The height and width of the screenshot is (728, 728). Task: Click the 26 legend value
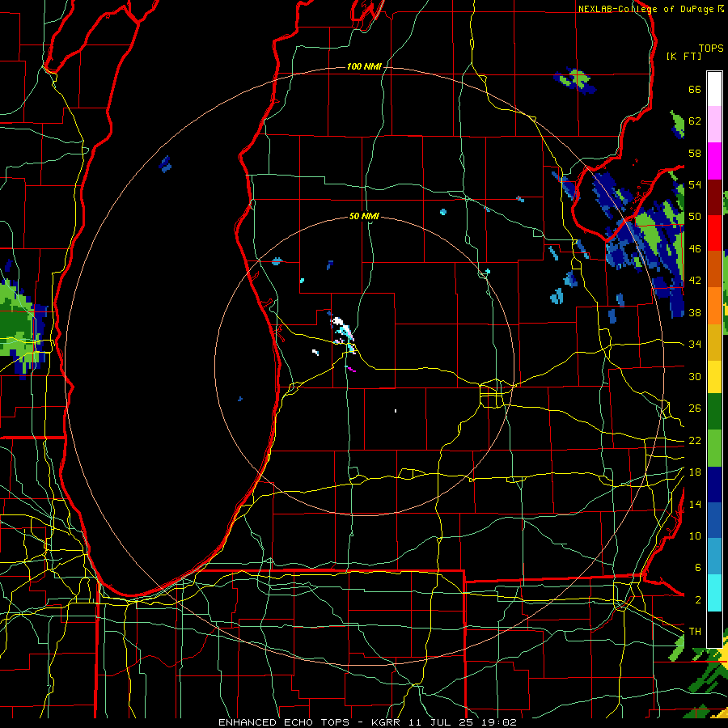pos(695,408)
